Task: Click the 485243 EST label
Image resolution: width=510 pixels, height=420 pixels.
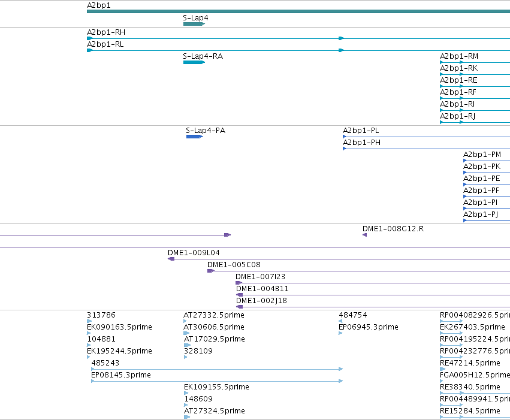Action: point(105,364)
